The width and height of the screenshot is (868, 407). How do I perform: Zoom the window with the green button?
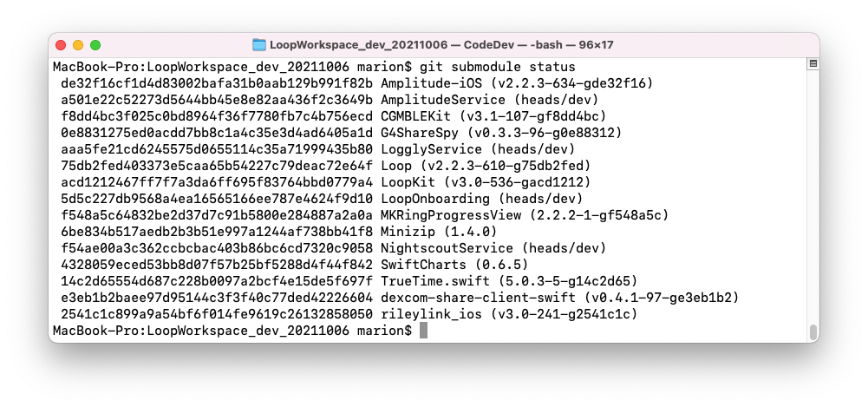(x=95, y=45)
